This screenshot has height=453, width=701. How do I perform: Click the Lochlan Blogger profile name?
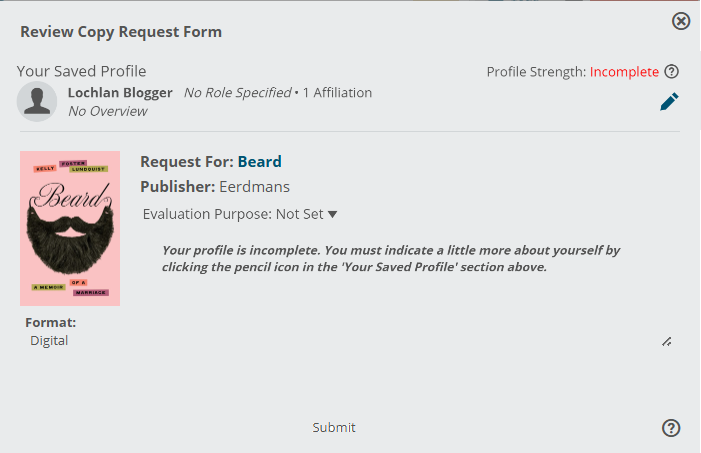(x=120, y=93)
